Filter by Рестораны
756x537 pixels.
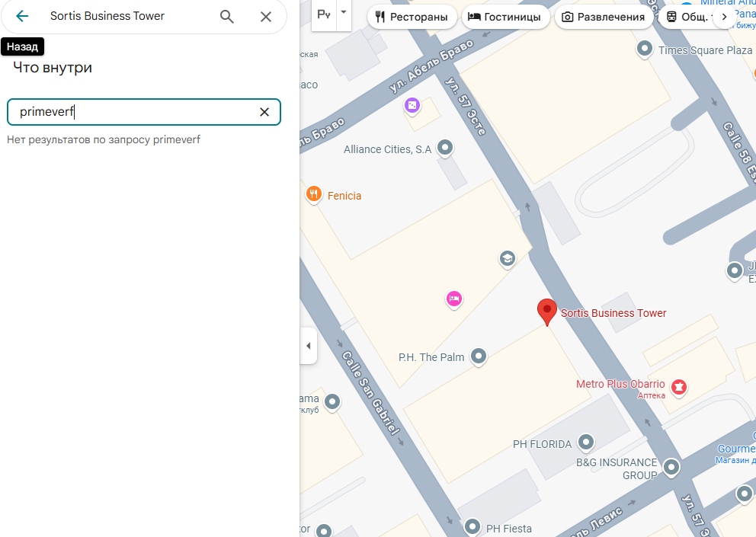coord(412,17)
